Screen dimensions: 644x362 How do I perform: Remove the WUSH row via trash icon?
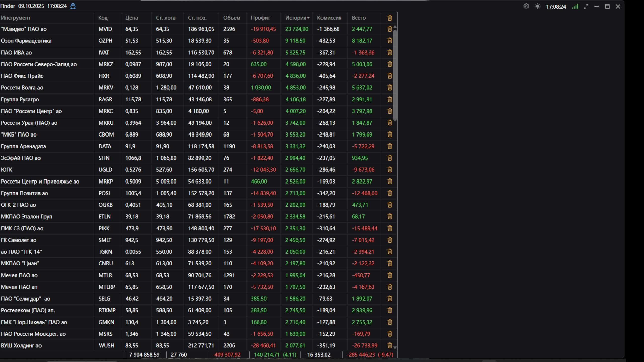tap(390, 345)
